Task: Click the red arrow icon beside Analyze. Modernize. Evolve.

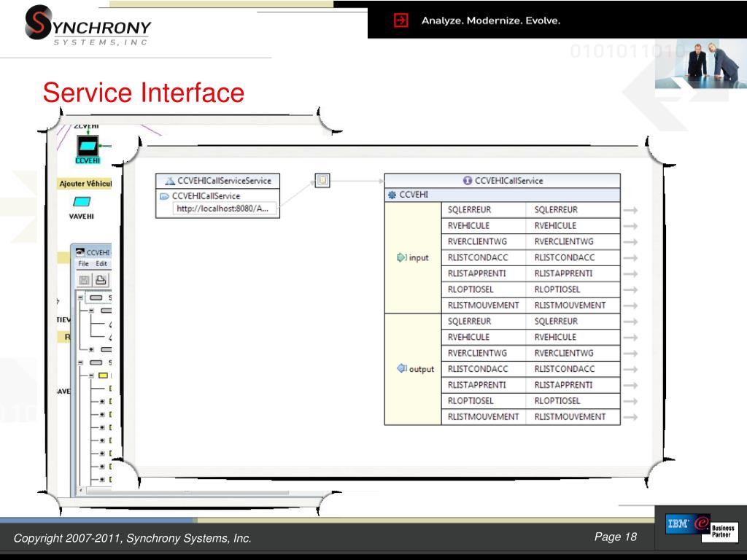Action: [401, 20]
